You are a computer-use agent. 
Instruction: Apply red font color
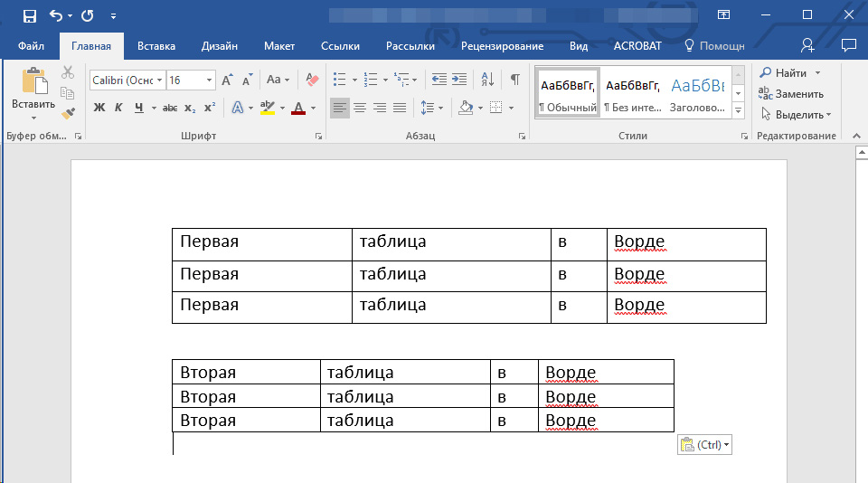coord(298,108)
